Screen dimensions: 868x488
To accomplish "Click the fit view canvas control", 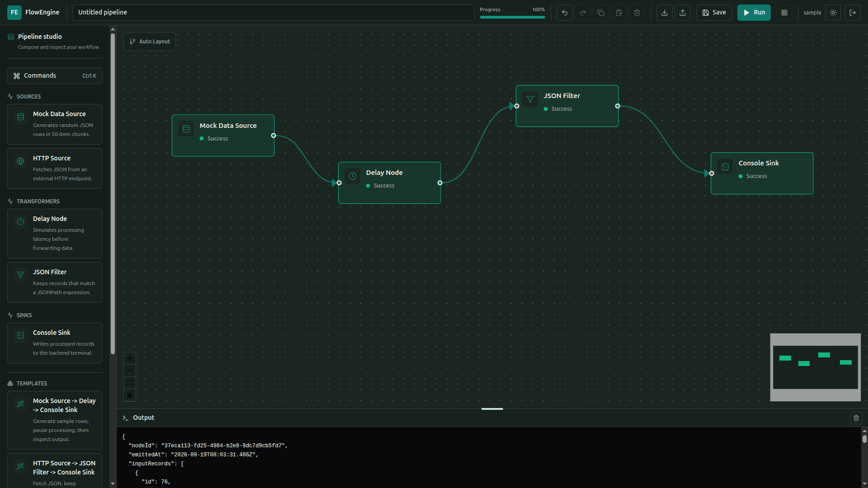I will pos(130,383).
